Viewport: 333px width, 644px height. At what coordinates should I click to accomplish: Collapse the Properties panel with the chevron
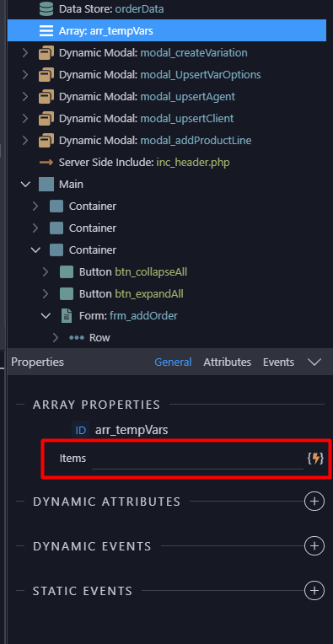click(314, 362)
